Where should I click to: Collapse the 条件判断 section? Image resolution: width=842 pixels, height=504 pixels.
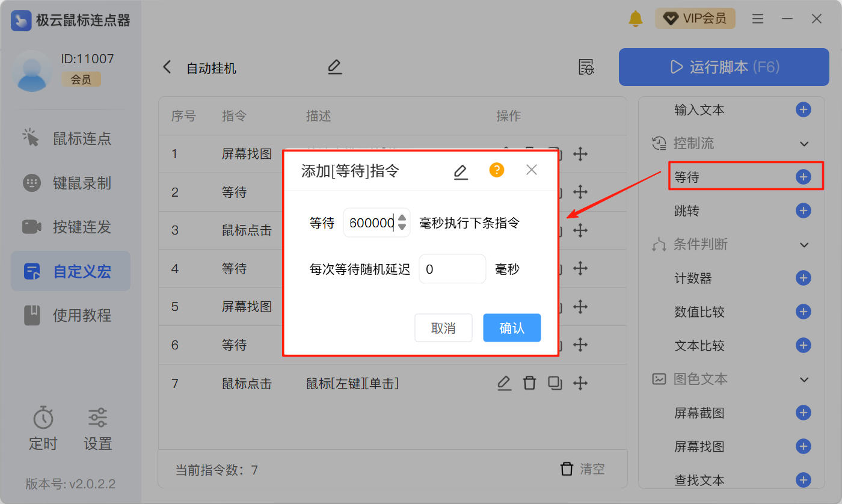pyautogui.click(x=804, y=245)
